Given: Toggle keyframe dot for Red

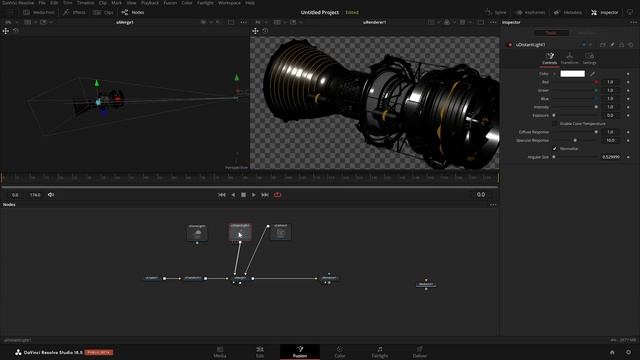Looking at the screenshot, I should coord(628,82).
